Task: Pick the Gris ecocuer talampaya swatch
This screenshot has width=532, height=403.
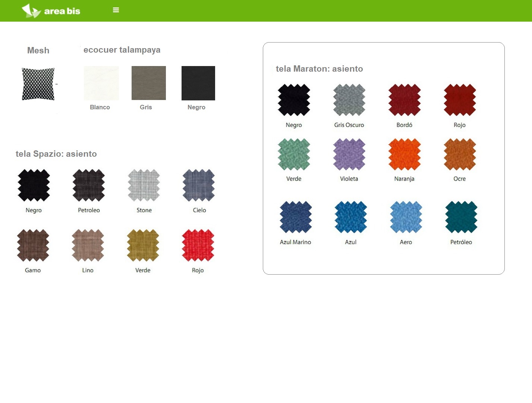Action: (x=149, y=83)
